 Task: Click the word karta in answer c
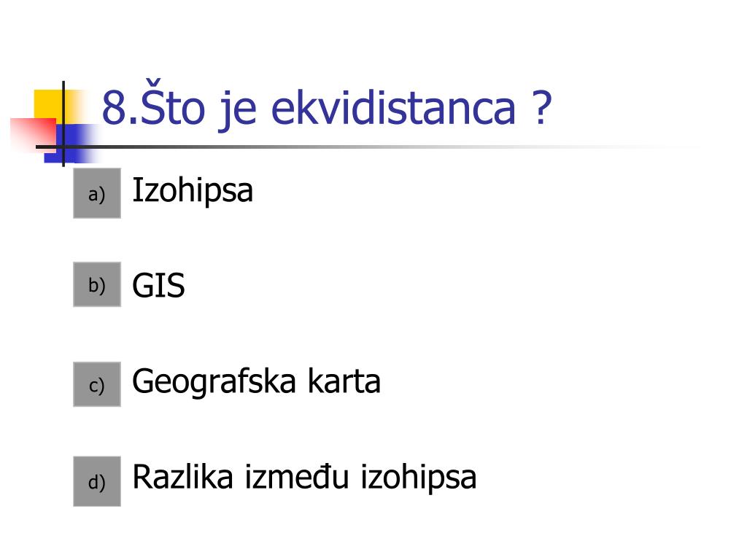point(344,381)
